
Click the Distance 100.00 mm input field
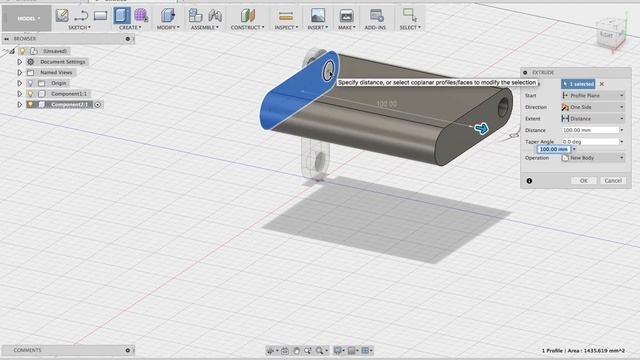tap(590, 130)
